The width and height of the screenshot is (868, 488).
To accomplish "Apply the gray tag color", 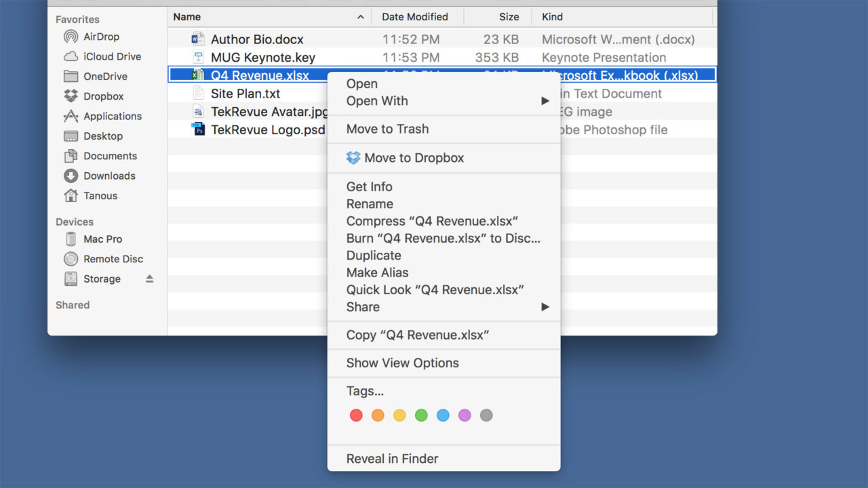I will coord(486,415).
